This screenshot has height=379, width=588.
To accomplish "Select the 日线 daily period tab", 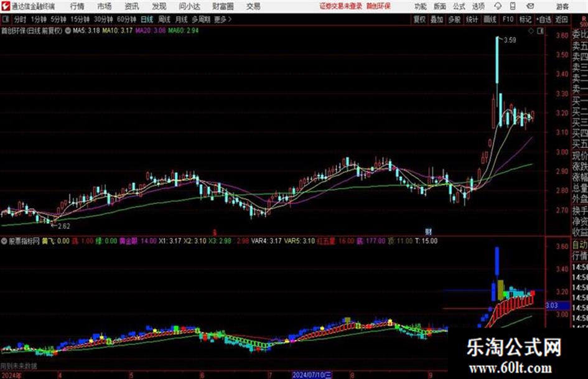I will [x=147, y=19].
